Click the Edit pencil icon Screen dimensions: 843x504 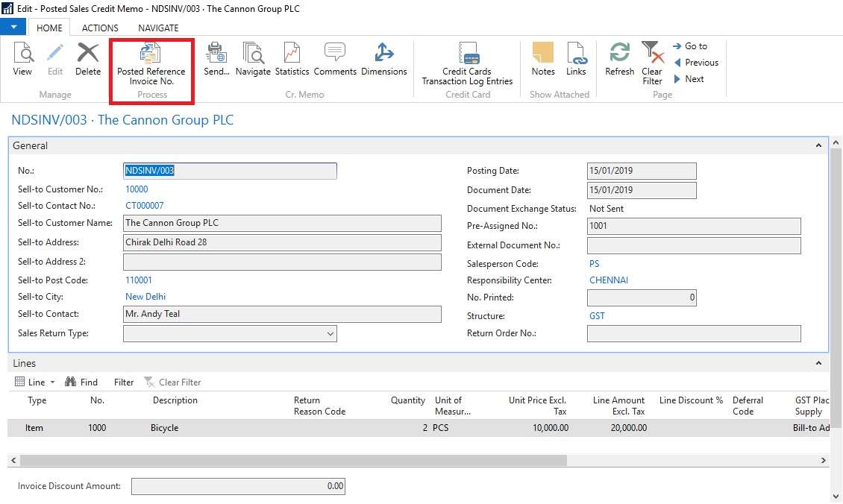point(55,53)
